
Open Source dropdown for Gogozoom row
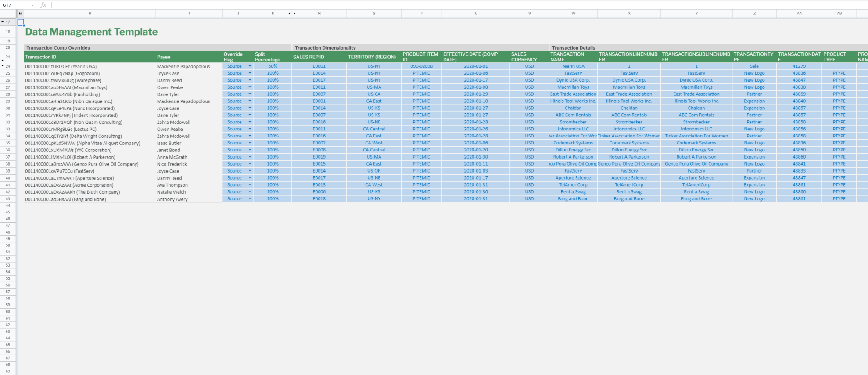tap(250, 73)
